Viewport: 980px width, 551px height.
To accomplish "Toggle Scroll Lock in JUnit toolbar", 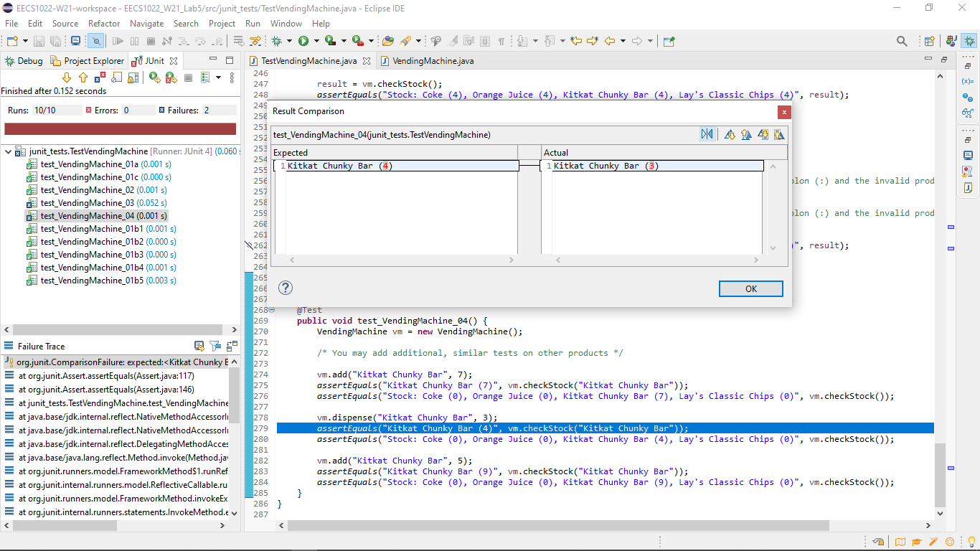I will [x=133, y=77].
